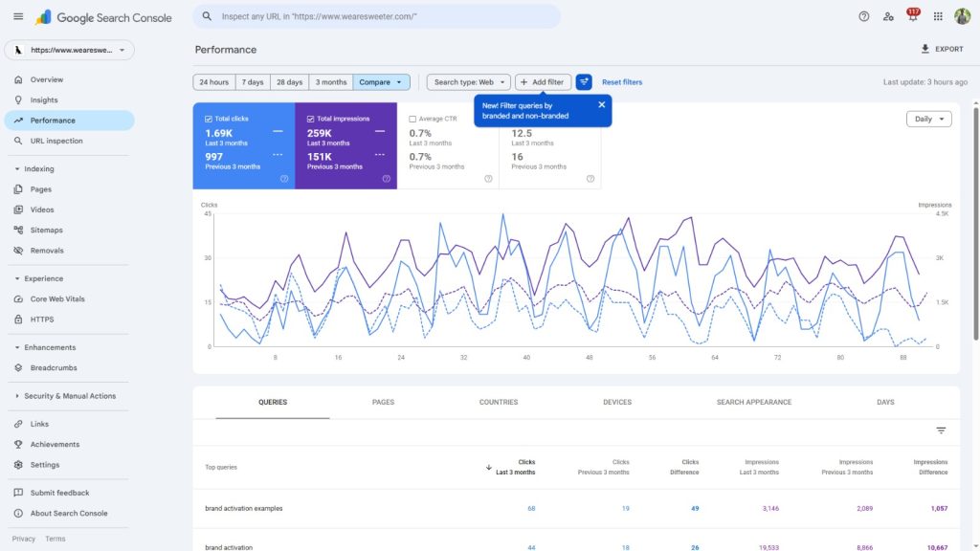
Task: Click the filter list icon above table
Action: 941,430
